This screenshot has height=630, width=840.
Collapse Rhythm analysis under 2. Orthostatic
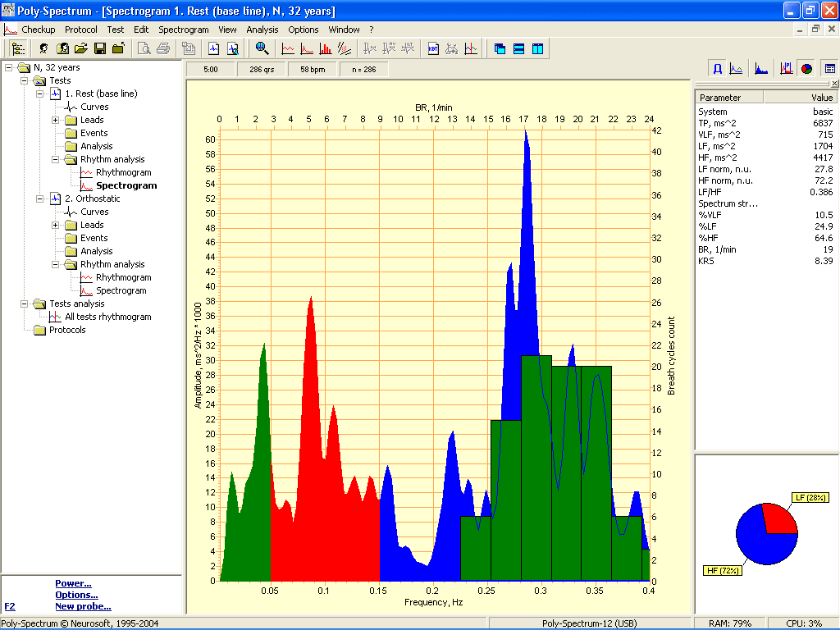(55, 265)
